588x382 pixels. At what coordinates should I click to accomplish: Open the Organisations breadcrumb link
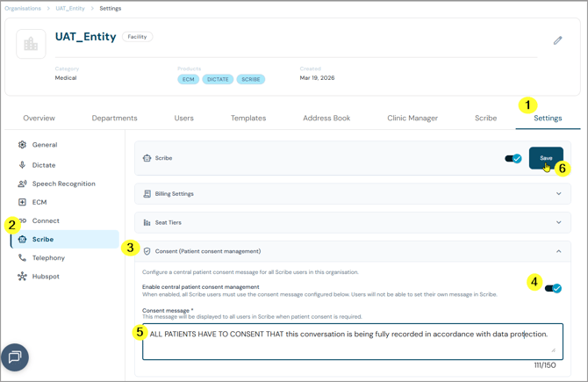tap(23, 8)
